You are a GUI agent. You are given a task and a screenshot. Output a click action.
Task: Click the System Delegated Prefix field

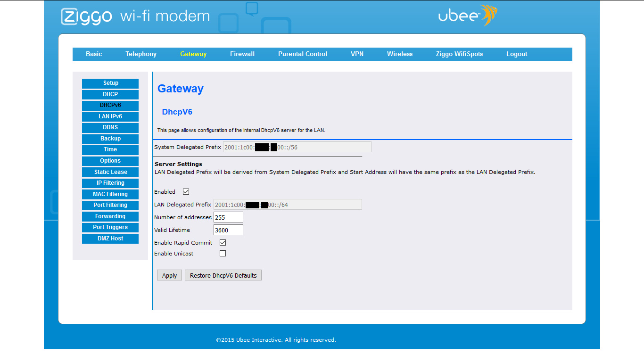pos(297,147)
